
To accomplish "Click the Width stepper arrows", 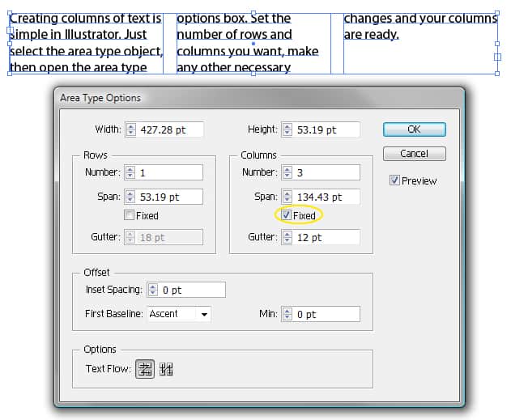I will coord(130,129).
